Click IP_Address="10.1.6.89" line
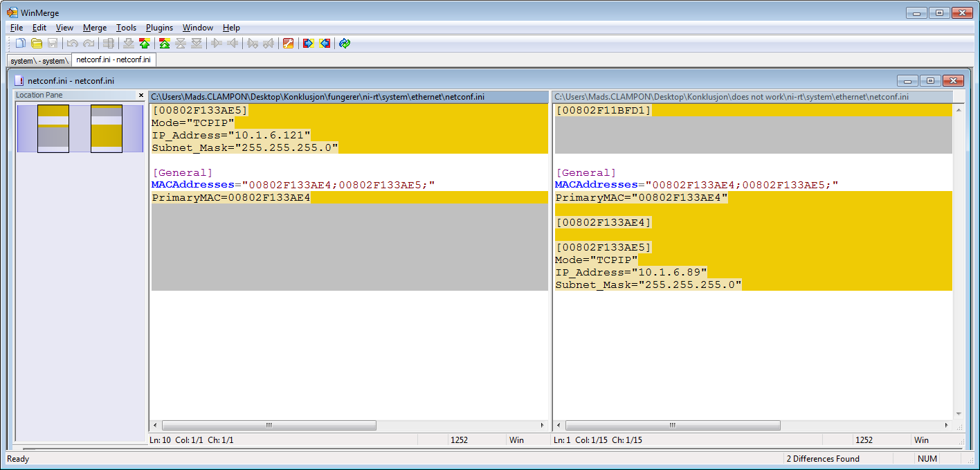The width and height of the screenshot is (980, 470). 631,272
